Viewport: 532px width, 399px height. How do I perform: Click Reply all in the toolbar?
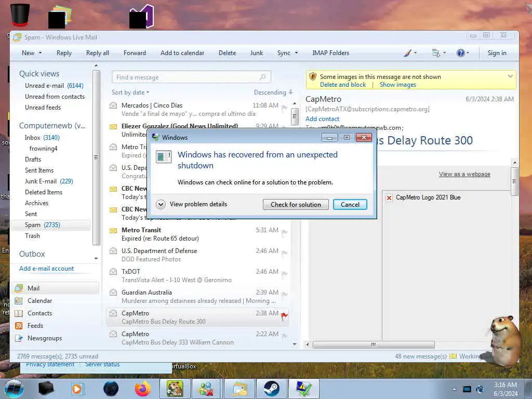pos(97,53)
